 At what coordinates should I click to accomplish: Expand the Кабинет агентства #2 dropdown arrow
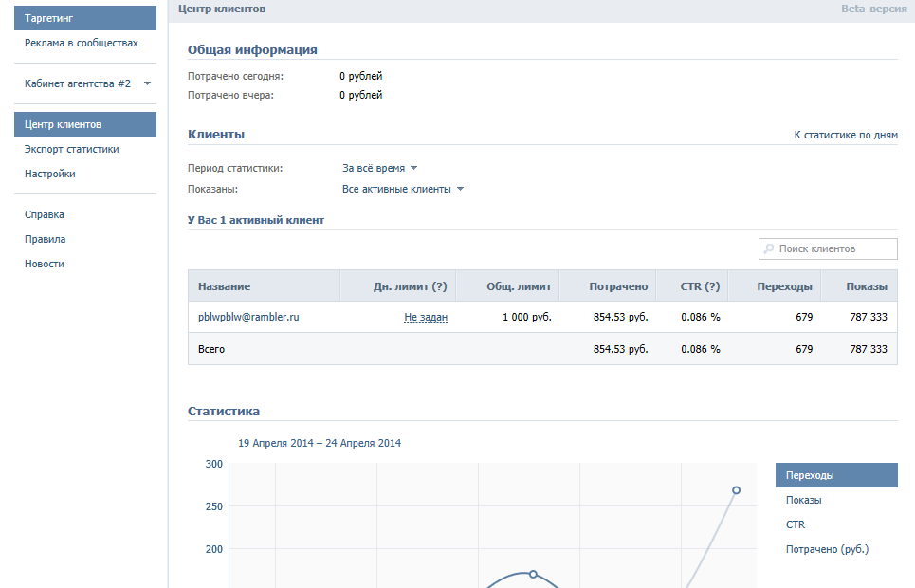pos(148,83)
